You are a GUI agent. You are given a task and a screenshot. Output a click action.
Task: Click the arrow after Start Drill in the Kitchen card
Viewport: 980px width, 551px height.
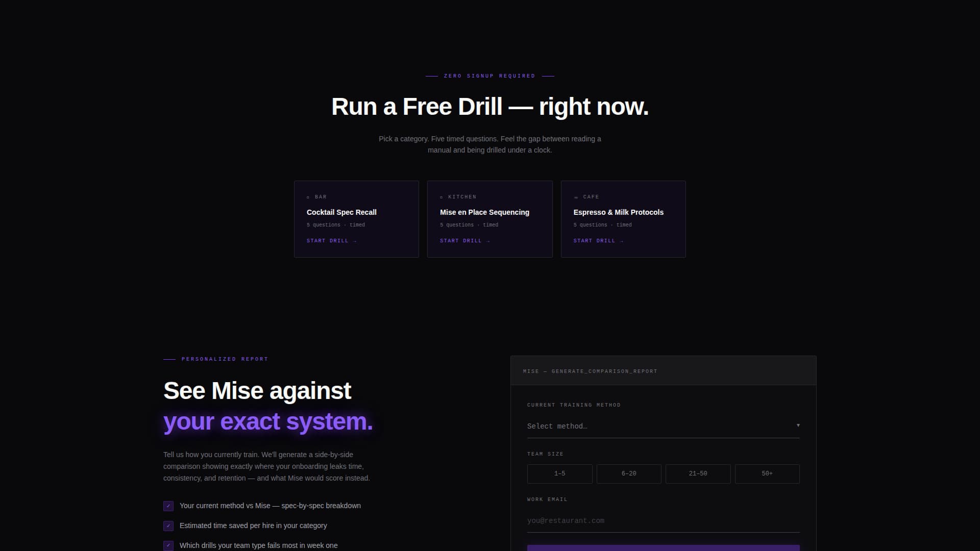pyautogui.click(x=488, y=241)
